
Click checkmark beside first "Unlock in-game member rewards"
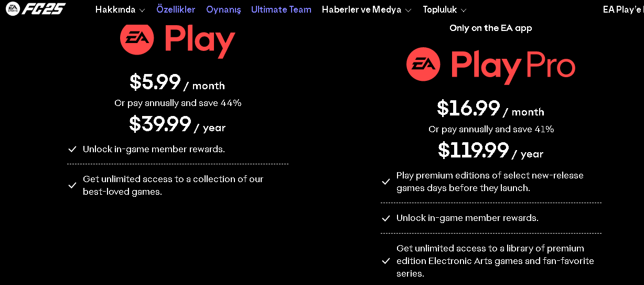click(73, 150)
